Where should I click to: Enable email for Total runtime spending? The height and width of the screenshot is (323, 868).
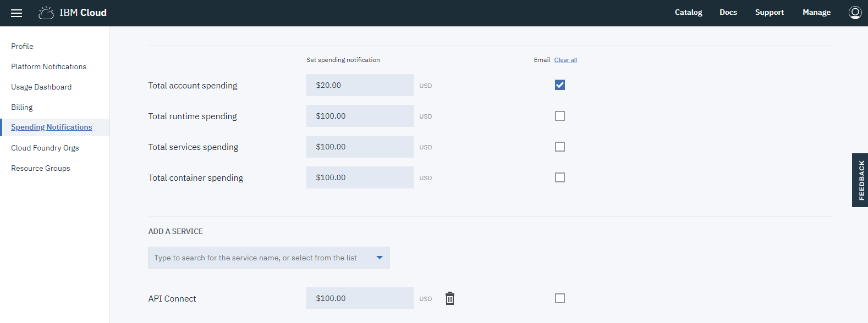pos(560,116)
